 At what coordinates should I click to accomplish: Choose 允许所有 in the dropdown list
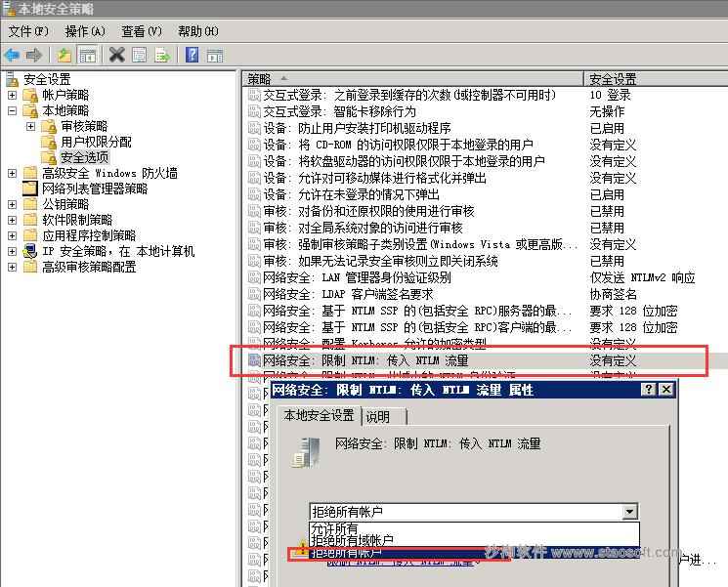coord(334,528)
